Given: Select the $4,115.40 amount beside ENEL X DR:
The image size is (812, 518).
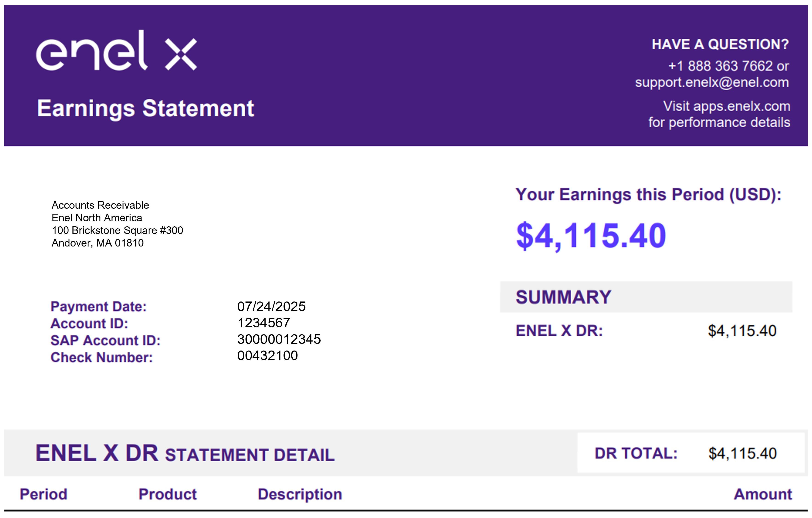Looking at the screenshot, I should coord(742,331).
